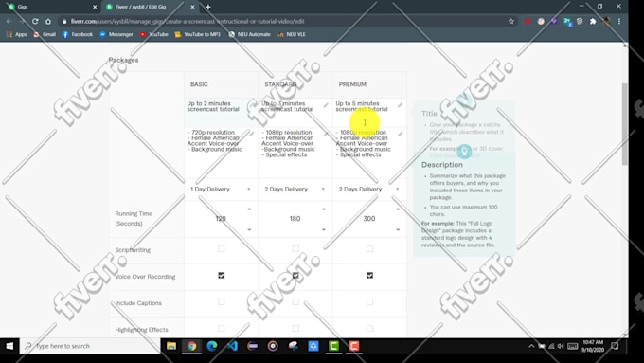Show hidden system tray icons chevron
The image size is (644, 363).
(x=531, y=346)
